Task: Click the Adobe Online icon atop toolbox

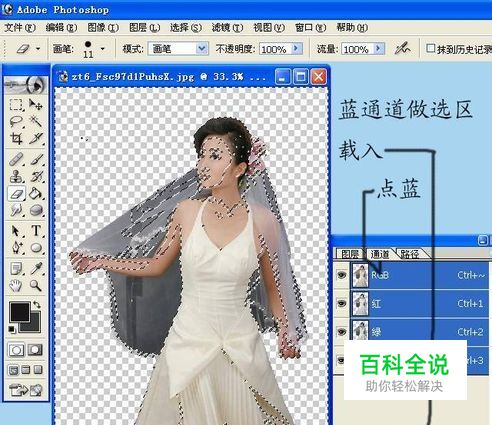Action: click(26, 85)
